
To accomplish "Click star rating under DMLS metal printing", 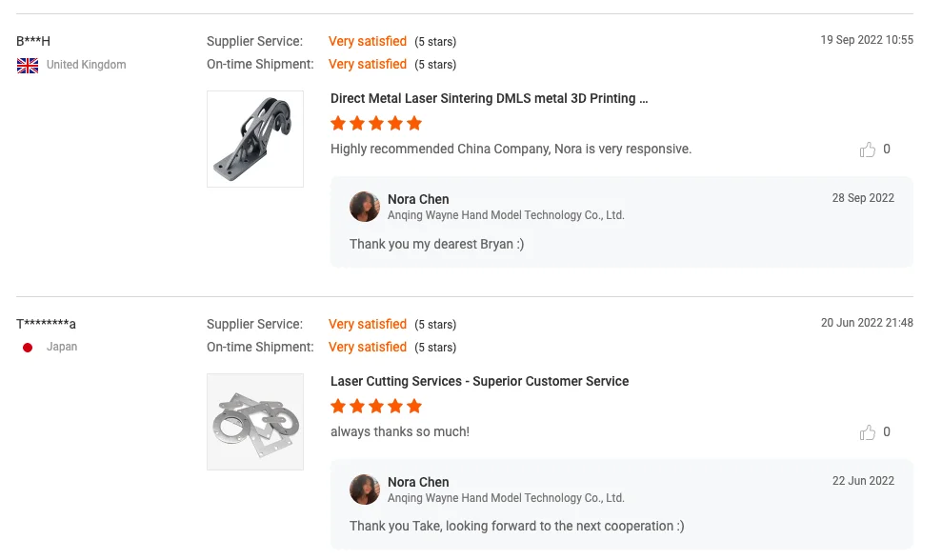I will 376,124.
